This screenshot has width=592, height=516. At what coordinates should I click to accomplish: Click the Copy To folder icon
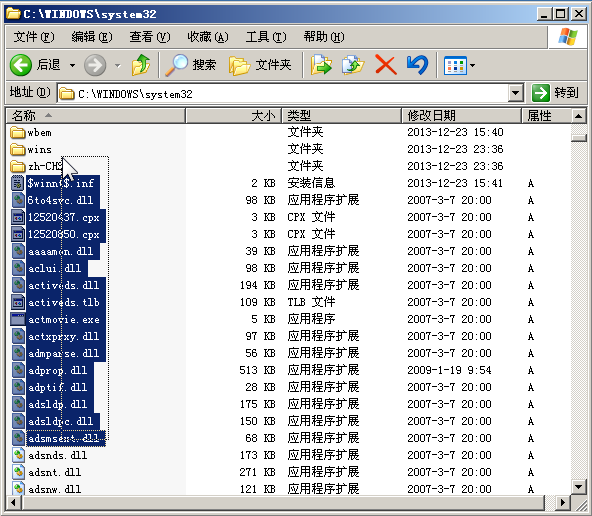pyautogui.click(x=353, y=65)
